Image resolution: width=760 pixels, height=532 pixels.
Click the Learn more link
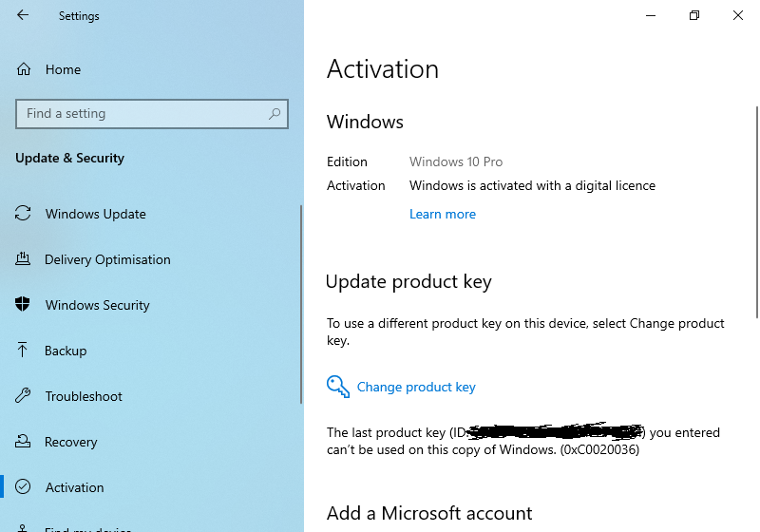point(443,214)
